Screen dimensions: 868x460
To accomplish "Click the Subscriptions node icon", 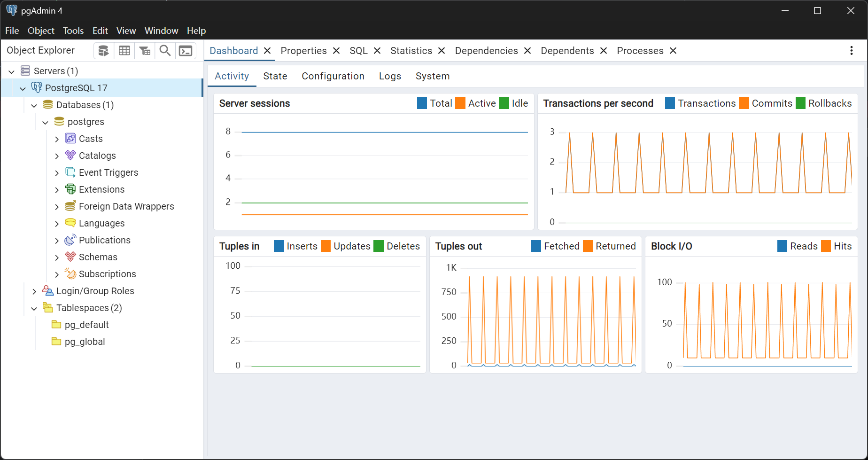I will tap(70, 274).
